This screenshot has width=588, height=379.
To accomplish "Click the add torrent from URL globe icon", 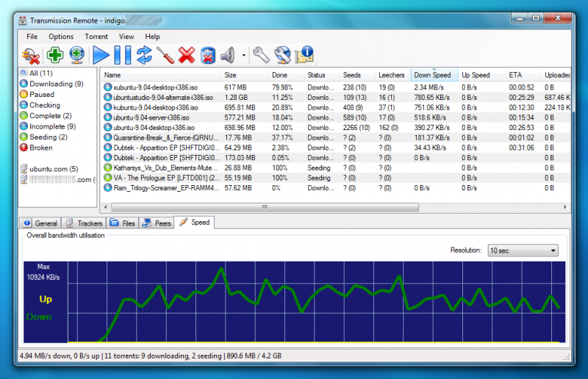I will [x=77, y=55].
